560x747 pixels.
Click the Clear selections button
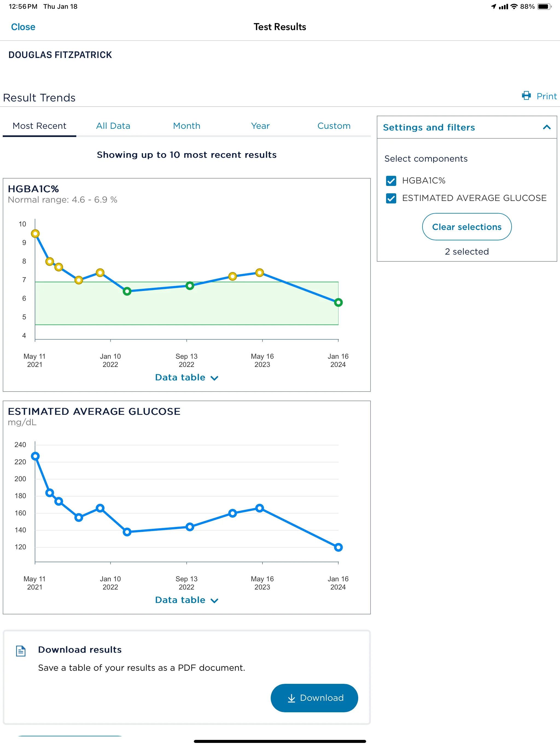(x=466, y=227)
